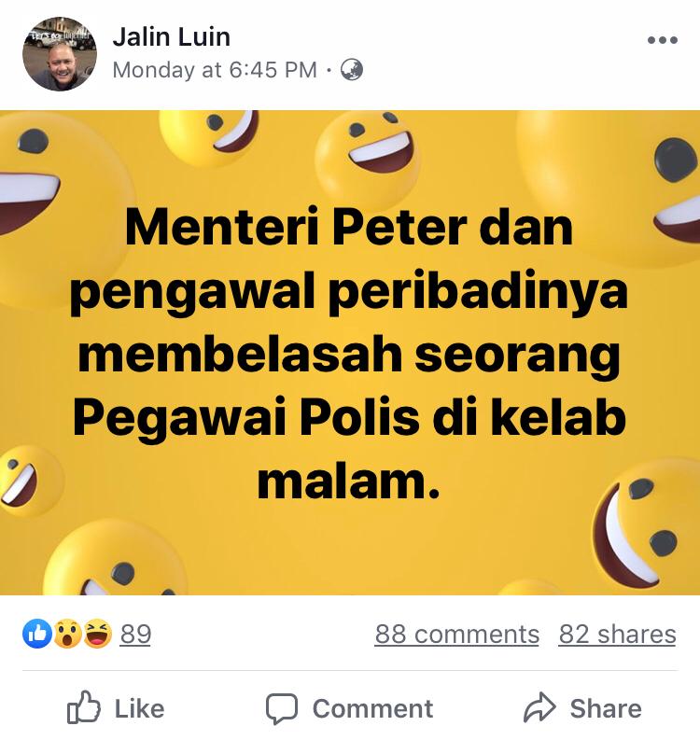
Task: Click the haha laughing reaction emoji
Action: click(x=98, y=634)
